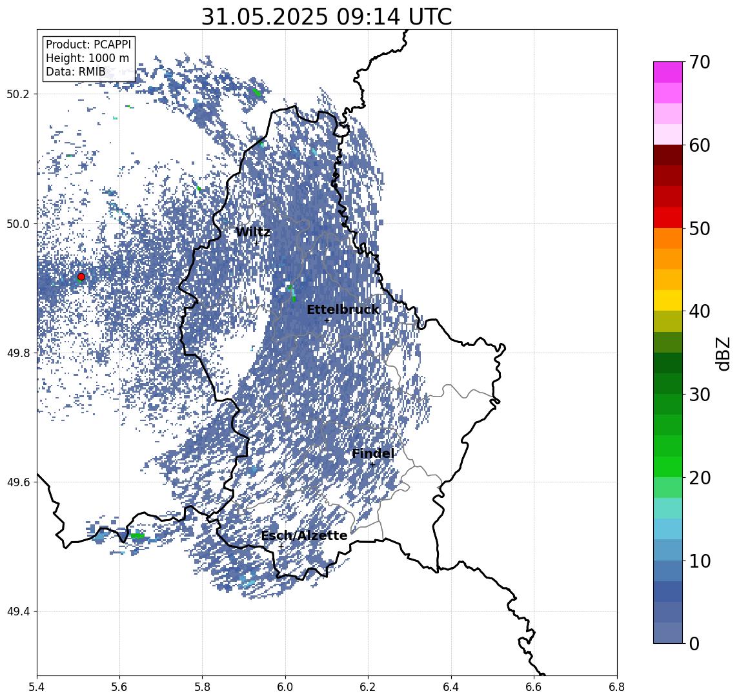
Task: Click the green radar echo northwest of Ettelbruck
Action: point(292,293)
